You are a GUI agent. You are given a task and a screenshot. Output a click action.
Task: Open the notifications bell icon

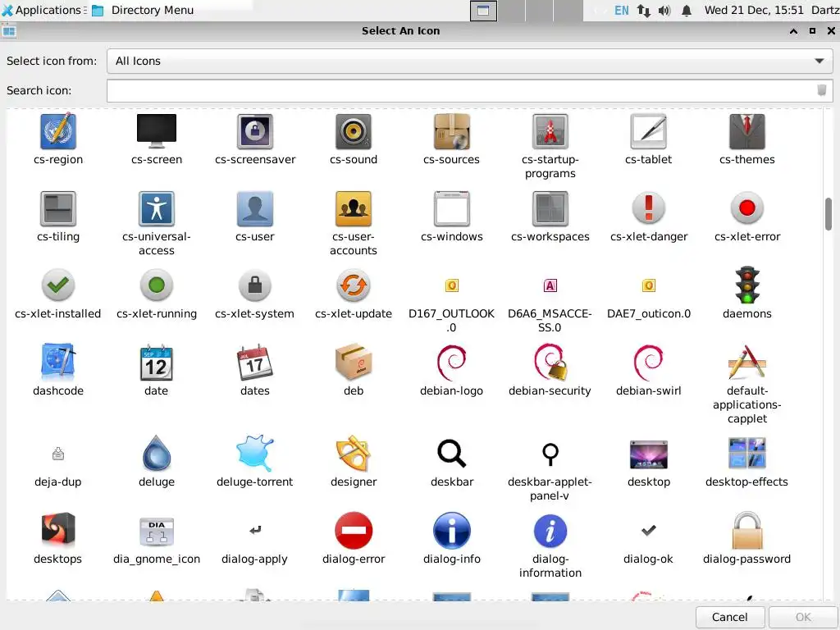coord(687,11)
